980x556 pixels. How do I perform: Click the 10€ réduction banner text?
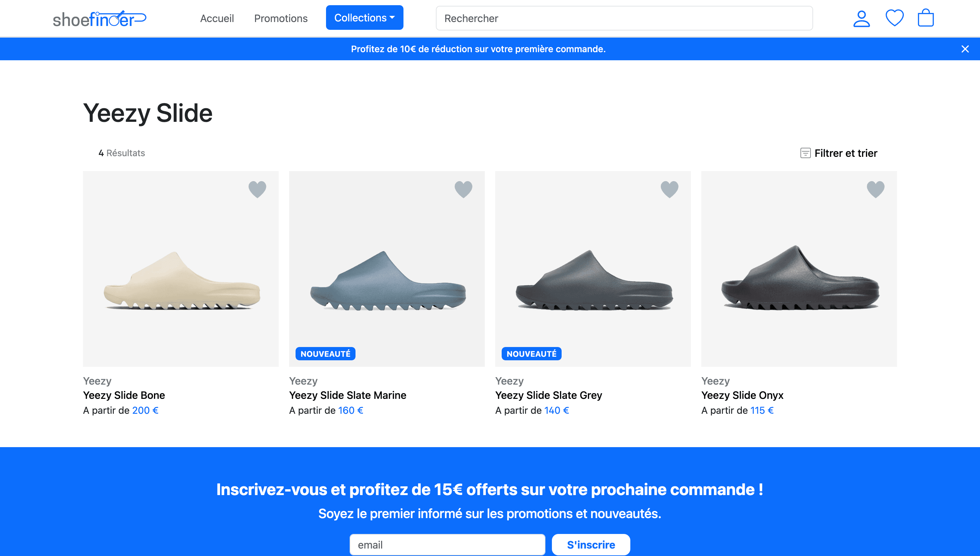click(478, 49)
